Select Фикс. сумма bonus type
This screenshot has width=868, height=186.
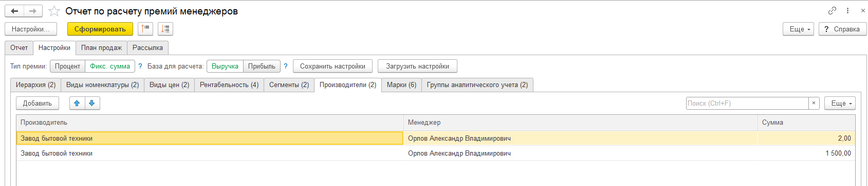click(110, 66)
